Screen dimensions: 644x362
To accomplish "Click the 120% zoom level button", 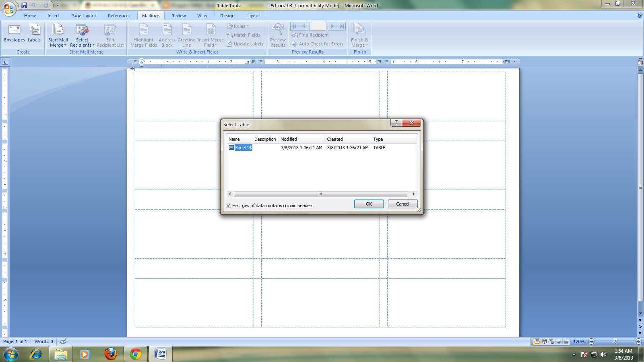I will tap(579, 341).
